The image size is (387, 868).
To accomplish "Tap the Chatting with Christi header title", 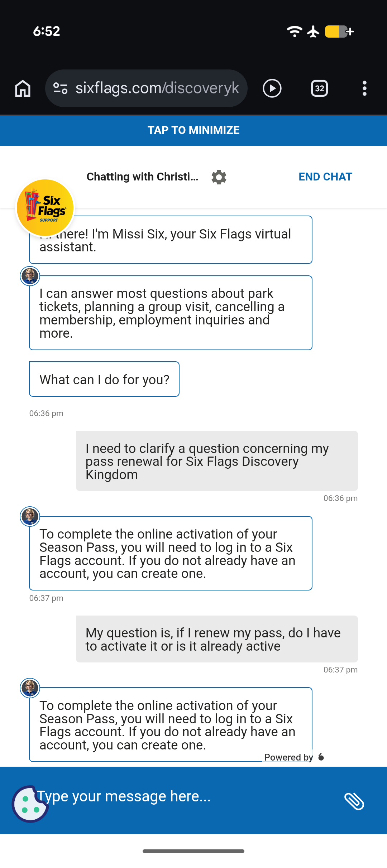I will point(142,177).
